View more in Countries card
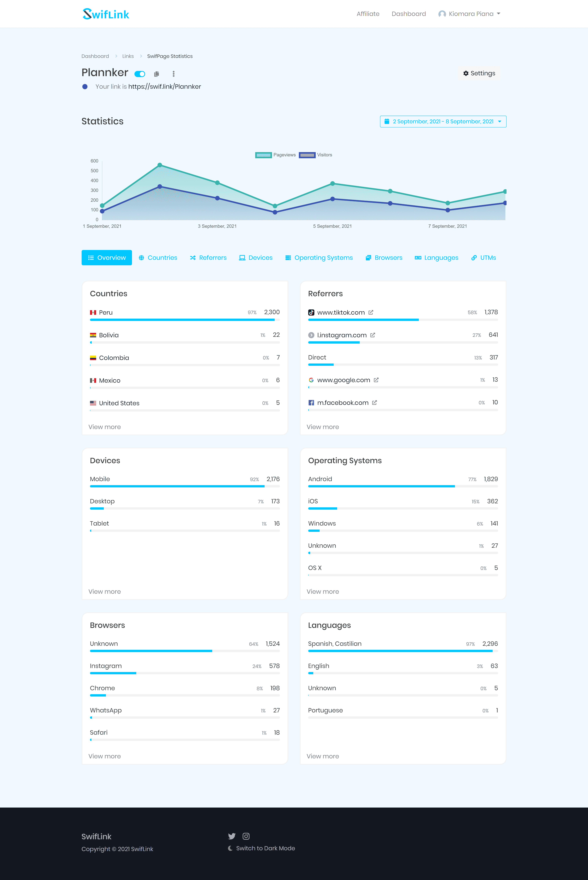 [x=105, y=427]
